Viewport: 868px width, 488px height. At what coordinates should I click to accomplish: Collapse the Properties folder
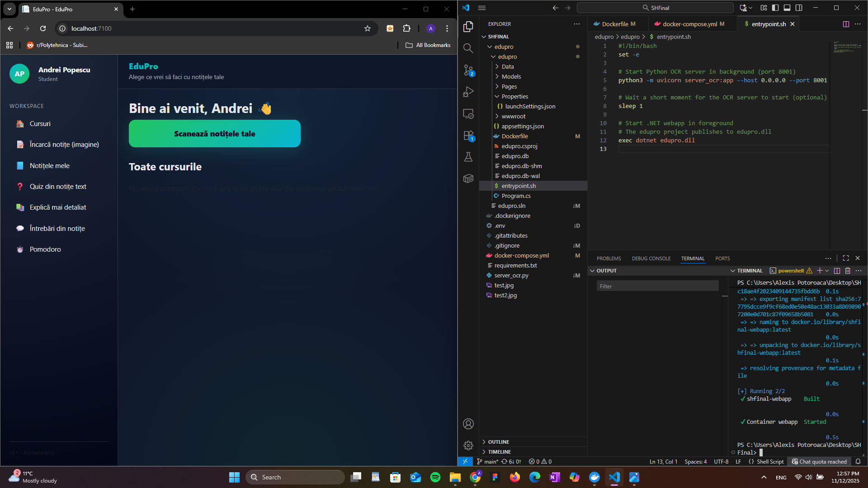click(x=514, y=96)
